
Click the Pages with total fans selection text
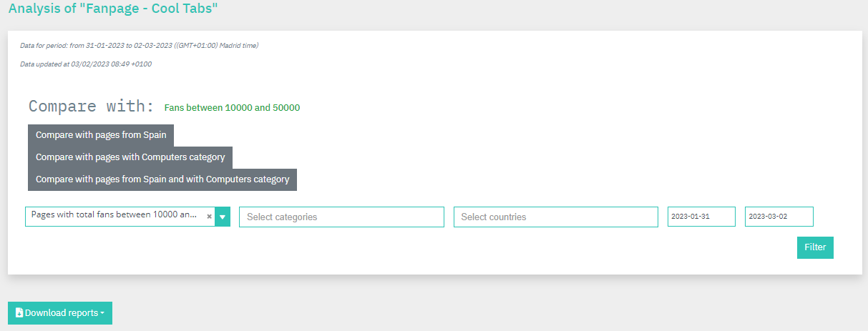114,214
